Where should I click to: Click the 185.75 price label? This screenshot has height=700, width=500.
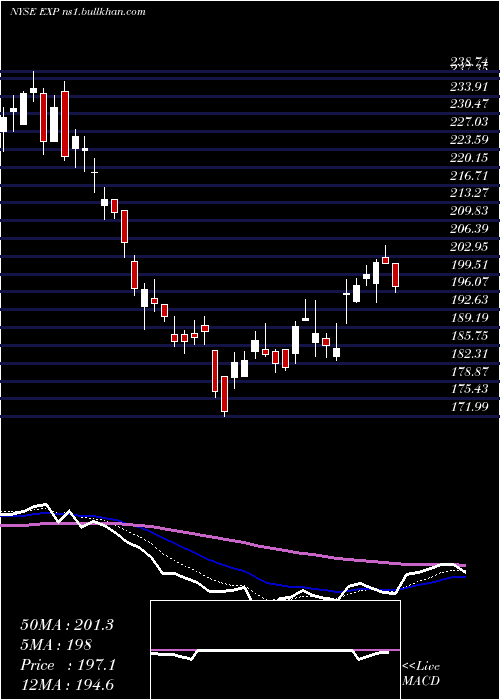click(x=468, y=336)
